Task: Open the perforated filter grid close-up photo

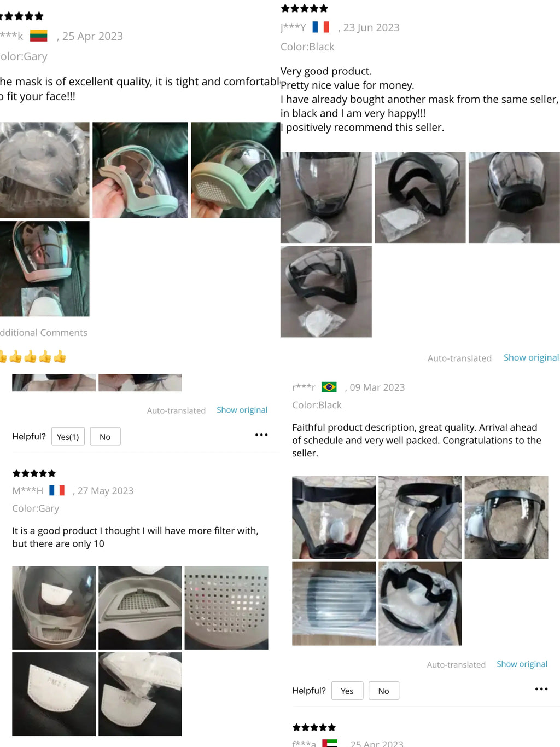Action: [226, 608]
